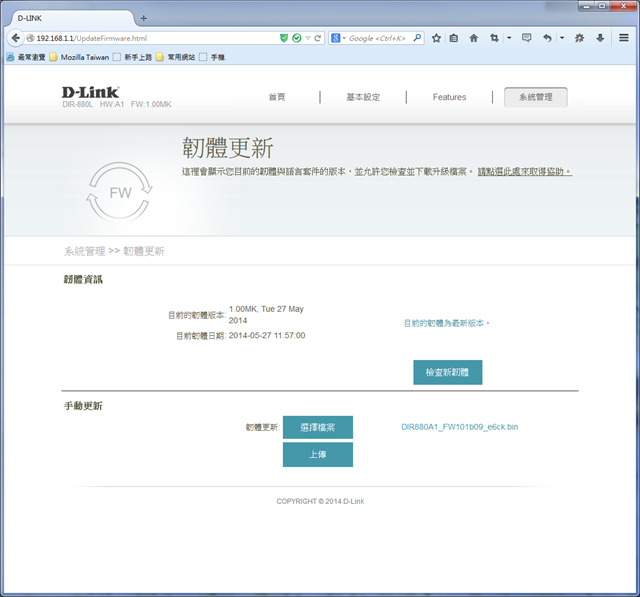The image size is (640, 597).
Task: Open the Firefox hamburger menu
Action: click(x=624, y=38)
